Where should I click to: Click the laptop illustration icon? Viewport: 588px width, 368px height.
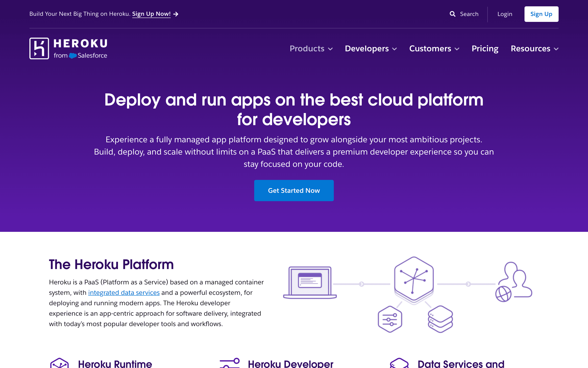click(310, 283)
